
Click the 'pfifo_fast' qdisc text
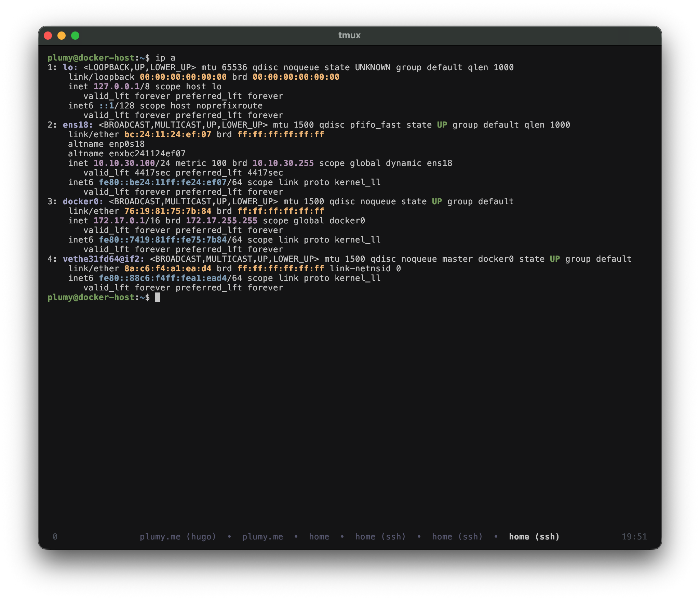(375, 125)
